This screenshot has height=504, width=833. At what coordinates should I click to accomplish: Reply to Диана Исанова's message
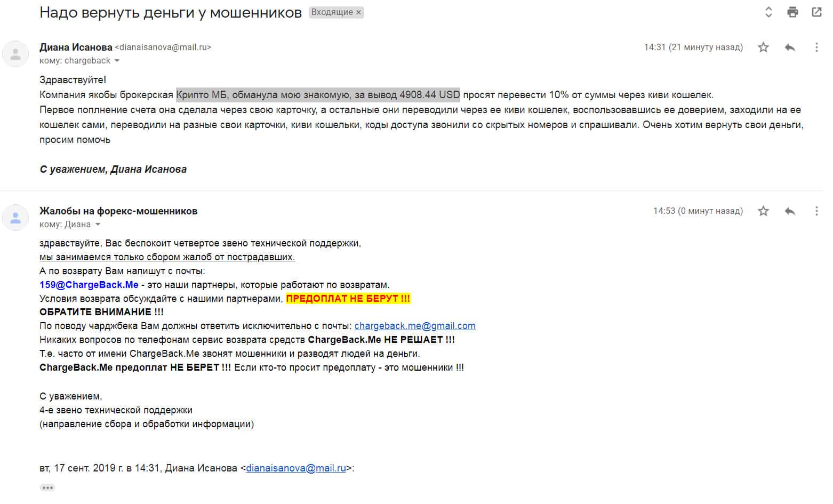(x=790, y=47)
